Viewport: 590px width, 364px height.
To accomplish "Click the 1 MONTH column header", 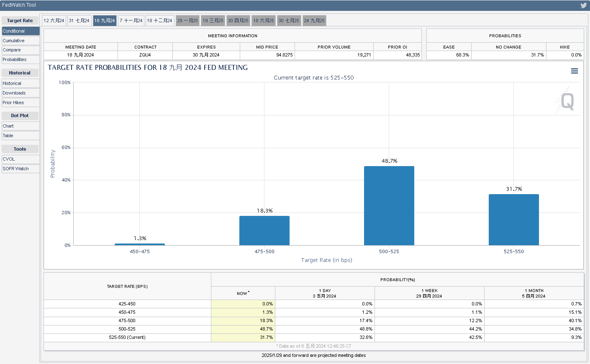I will [x=534, y=293].
